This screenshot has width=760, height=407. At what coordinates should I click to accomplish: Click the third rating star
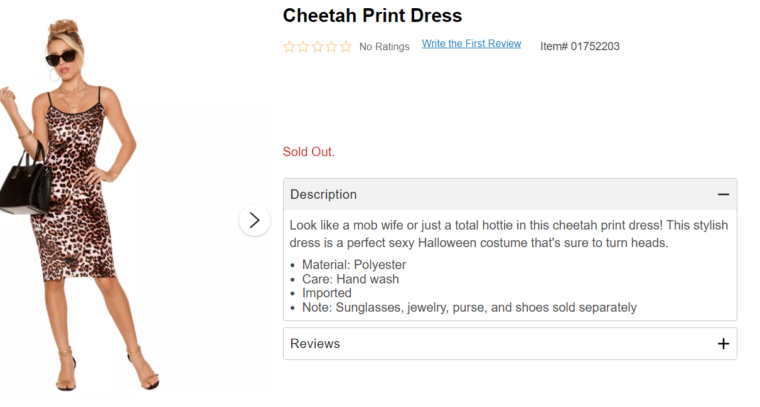point(317,46)
